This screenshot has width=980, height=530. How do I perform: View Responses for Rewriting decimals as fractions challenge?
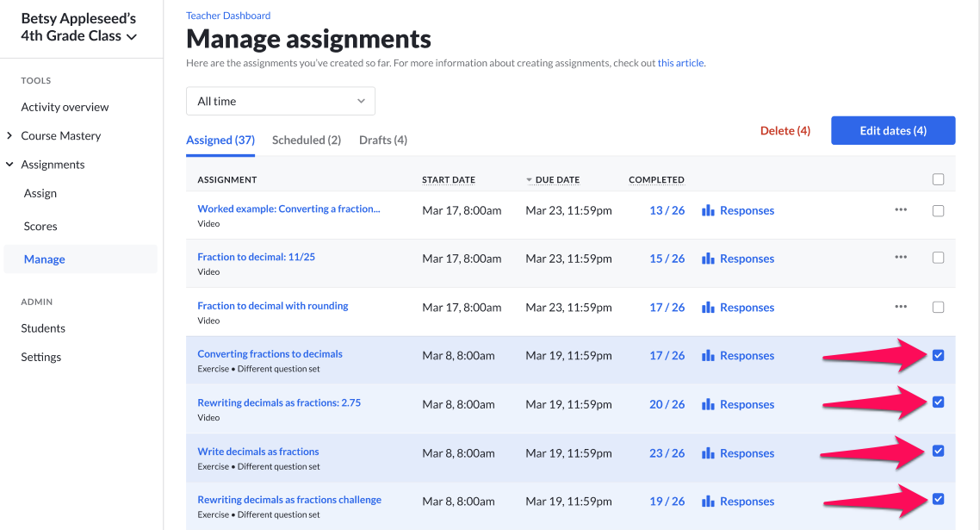click(x=746, y=501)
